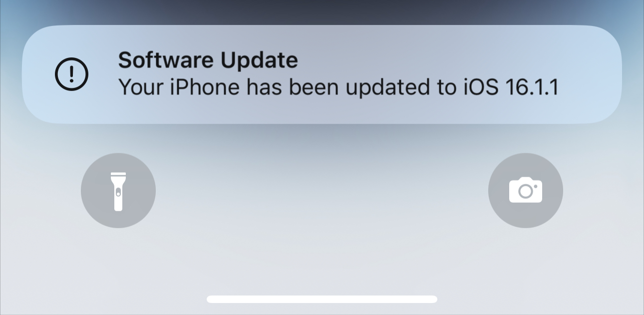The height and width of the screenshot is (315, 644).
Task: Tap the round gray flashlight button
Action: (x=118, y=191)
